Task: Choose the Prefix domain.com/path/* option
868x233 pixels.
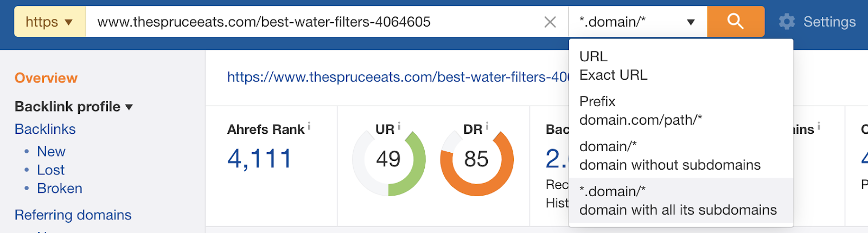Action: [640, 111]
